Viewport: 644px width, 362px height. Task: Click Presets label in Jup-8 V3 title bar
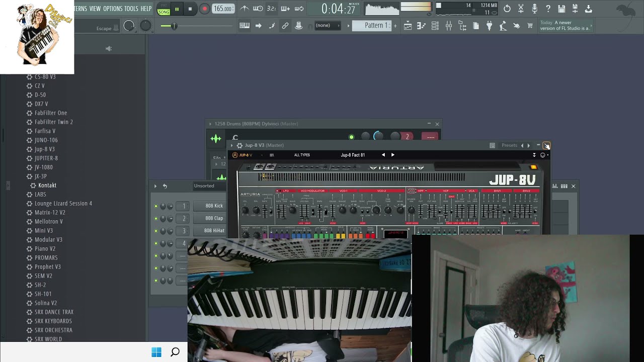tap(509, 145)
